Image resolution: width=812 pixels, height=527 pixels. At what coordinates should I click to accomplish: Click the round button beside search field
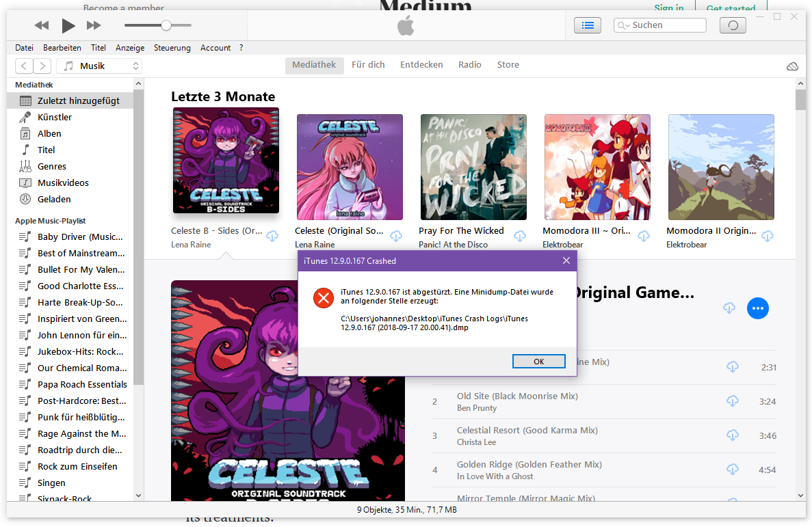733,25
